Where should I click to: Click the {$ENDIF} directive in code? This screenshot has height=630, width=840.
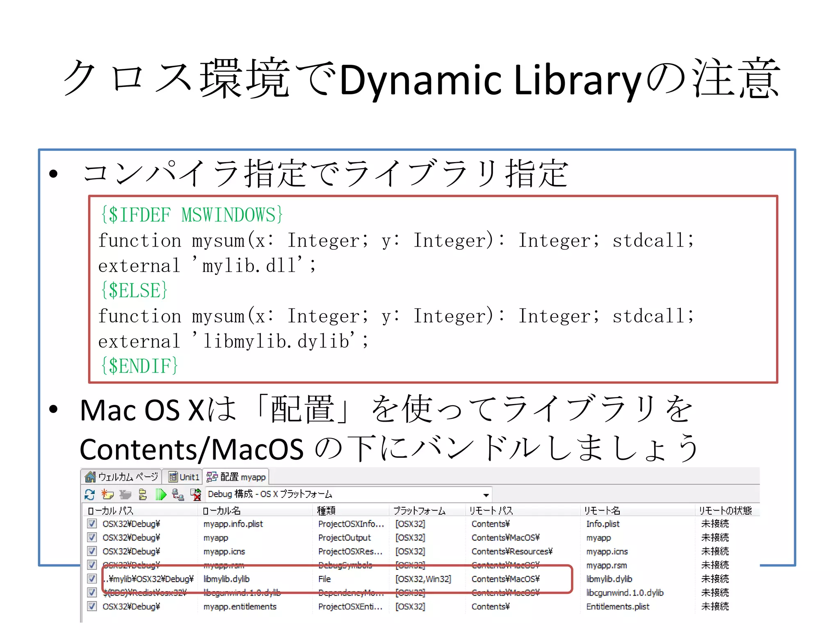click(139, 365)
